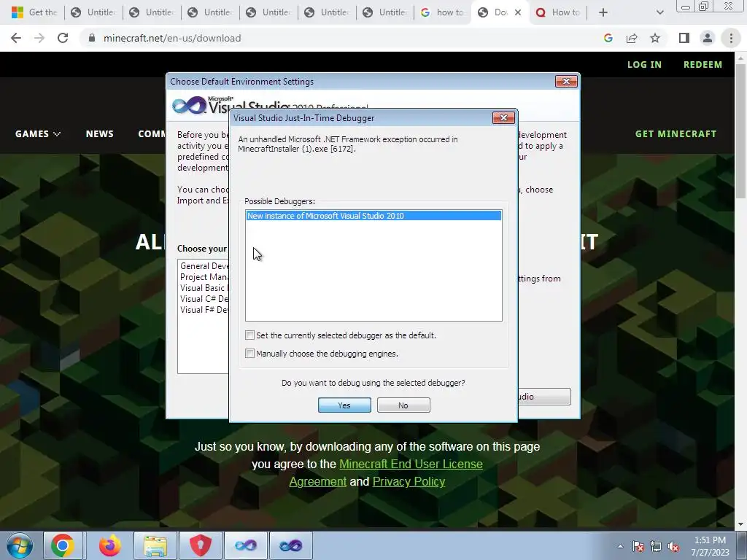Click the address bar showing minecraft.net/en-us/download
747x560 pixels.
[343, 38]
